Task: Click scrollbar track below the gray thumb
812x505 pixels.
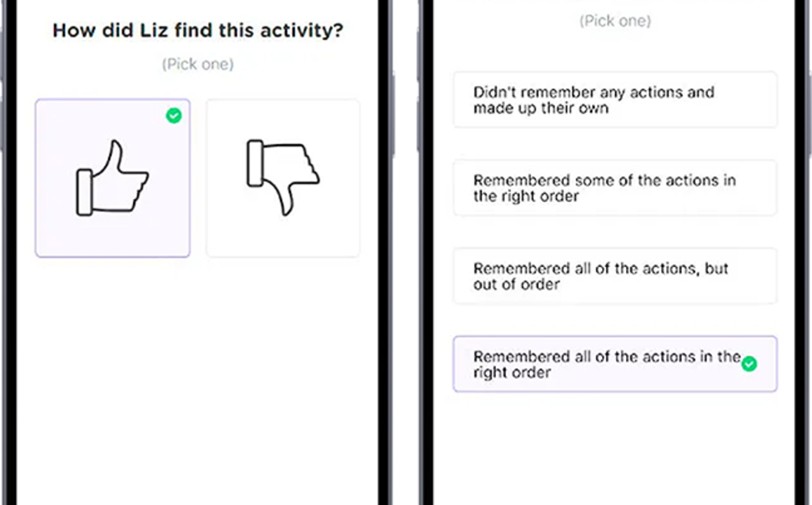Action: [x=404, y=307]
